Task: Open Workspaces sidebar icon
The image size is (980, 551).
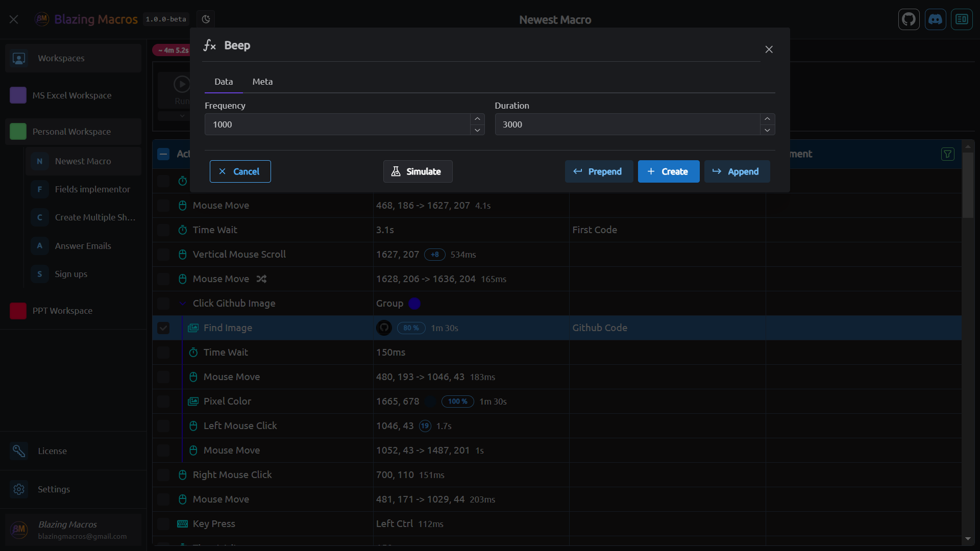Action: [19, 58]
